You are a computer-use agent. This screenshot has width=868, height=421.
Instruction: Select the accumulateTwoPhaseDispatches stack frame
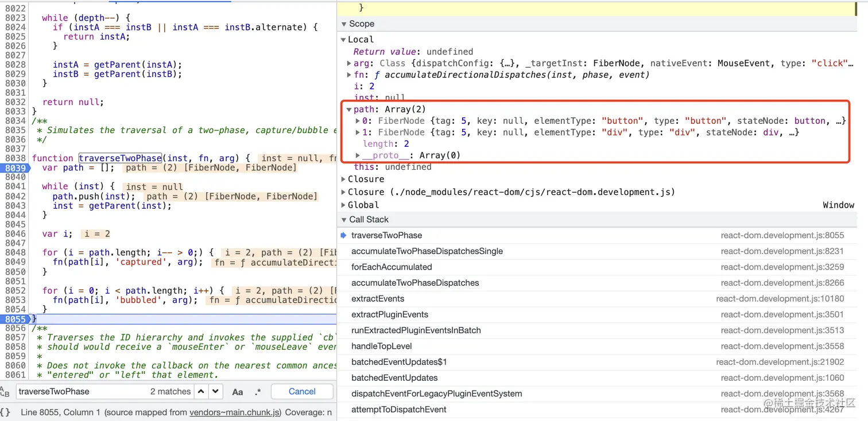tap(597, 283)
